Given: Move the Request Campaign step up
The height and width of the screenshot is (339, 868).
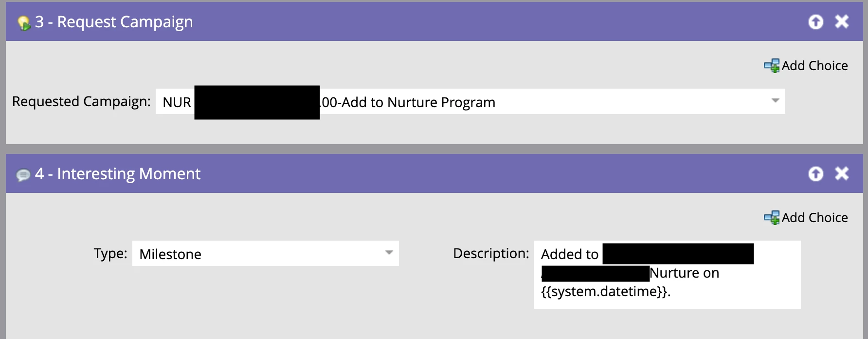Looking at the screenshot, I should pyautogui.click(x=815, y=22).
